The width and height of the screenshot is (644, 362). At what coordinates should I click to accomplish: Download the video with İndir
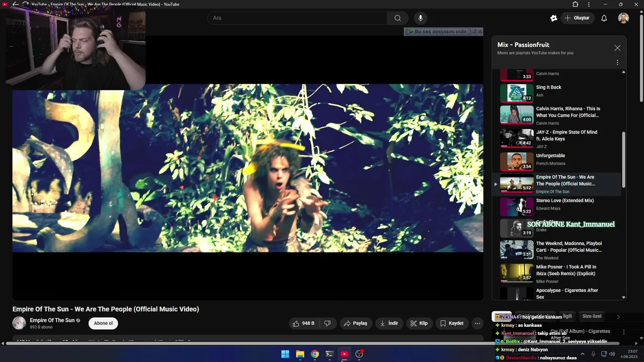[x=389, y=323]
